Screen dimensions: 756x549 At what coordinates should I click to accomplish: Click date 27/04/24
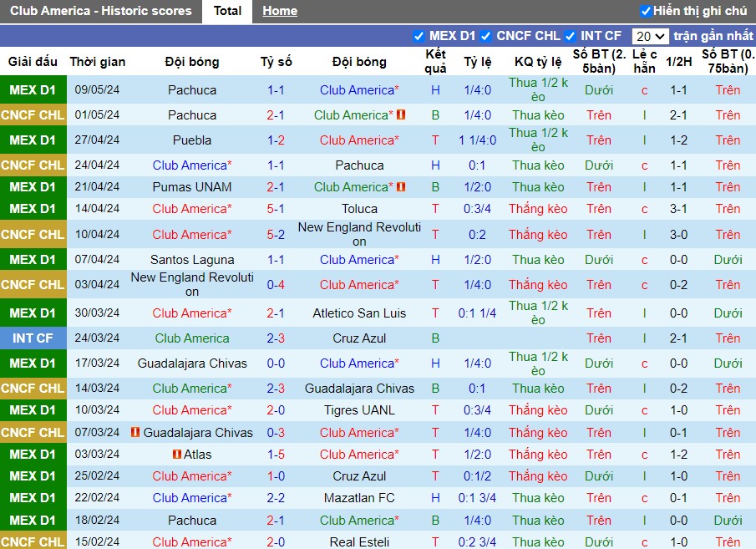click(x=97, y=140)
